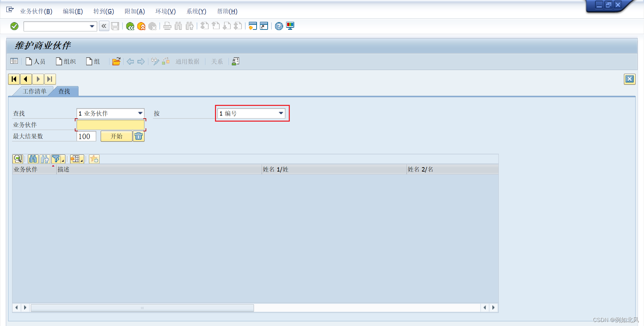Click the Help question mark icon
644x326 pixels.
click(x=279, y=26)
